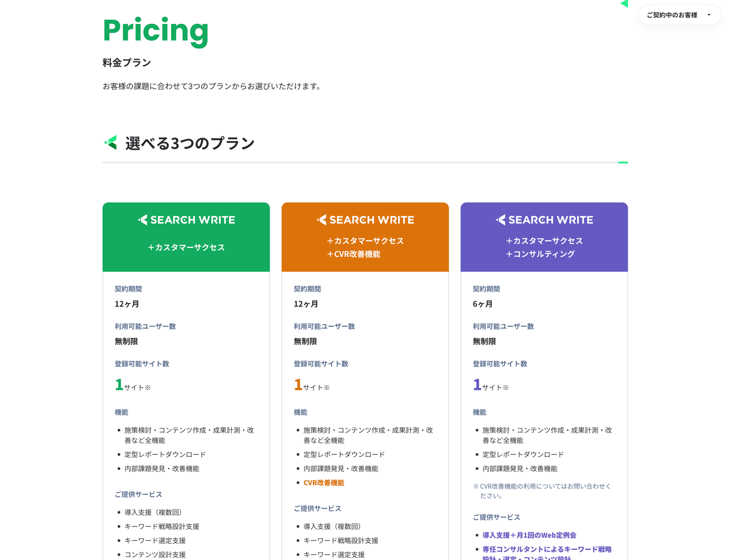The height and width of the screenshot is (560, 732).
Task: Click green arrow icon beside 選べる3つのプラン heading
Action: tap(111, 143)
